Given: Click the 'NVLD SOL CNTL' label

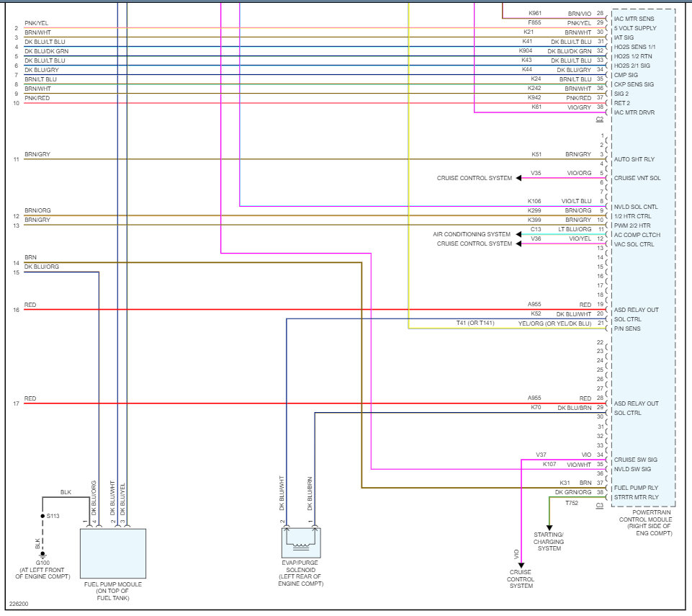Looking at the screenshot, I should pyautogui.click(x=636, y=207).
